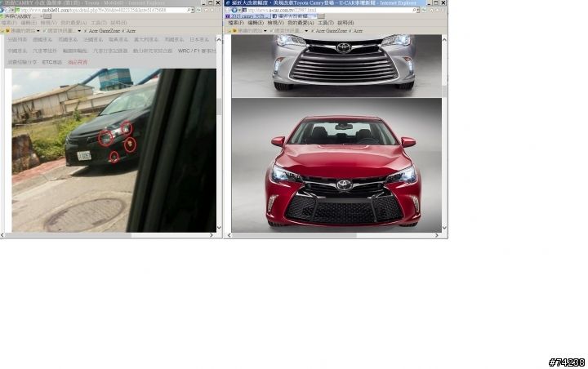This screenshot has height=369, width=588.
Task: Click silver Camry grille image
Action: 336,65
